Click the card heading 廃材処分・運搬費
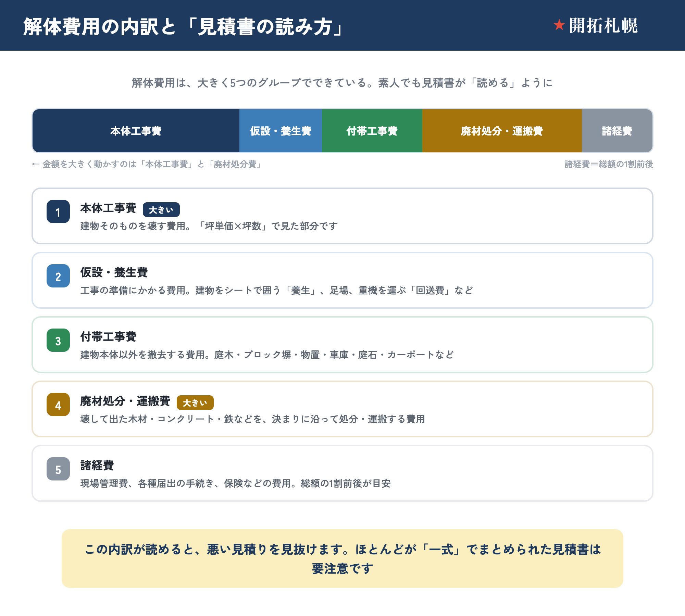The image size is (685, 616). click(125, 401)
